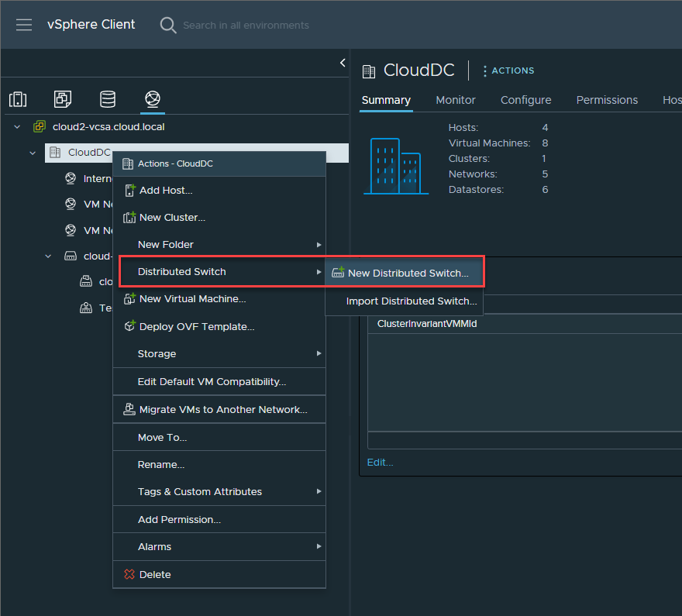Click the Intern network icon in tree
The width and height of the screenshot is (682, 616).
tap(71, 178)
